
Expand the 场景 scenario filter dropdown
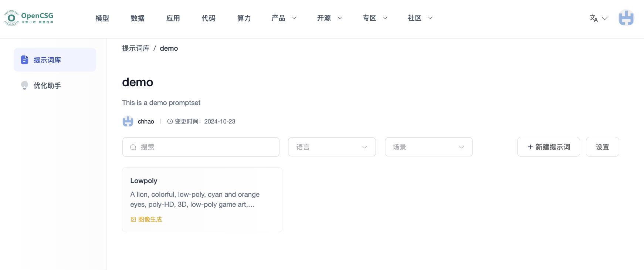(x=428, y=147)
